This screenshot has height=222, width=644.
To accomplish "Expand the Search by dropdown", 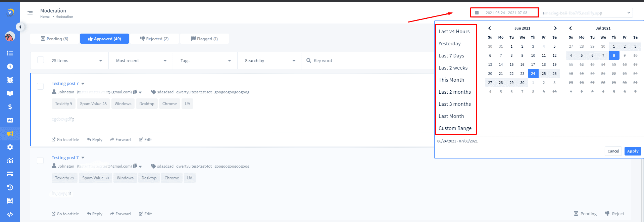I will coord(270,61).
